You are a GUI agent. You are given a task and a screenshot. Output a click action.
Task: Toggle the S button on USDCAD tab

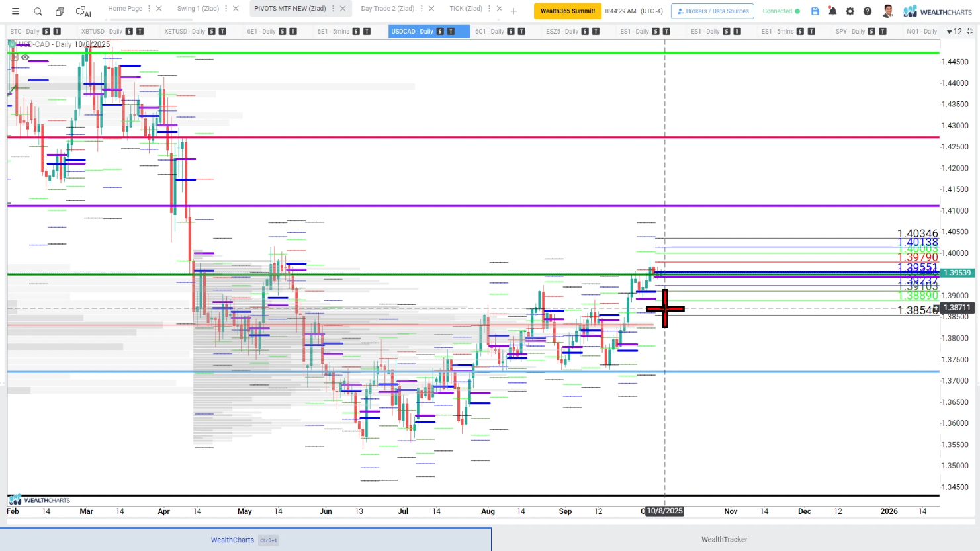[x=440, y=32]
